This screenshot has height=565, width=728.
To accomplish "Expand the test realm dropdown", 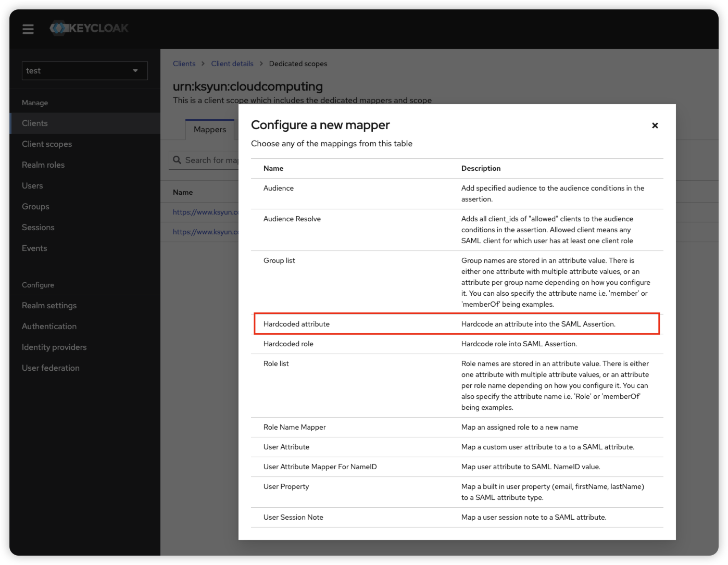I will coord(84,71).
